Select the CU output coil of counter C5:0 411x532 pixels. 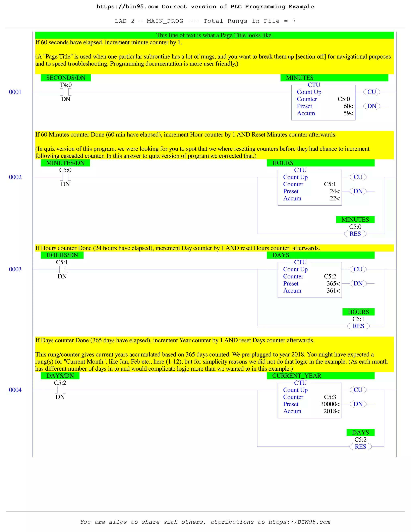[x=371, y=92]
